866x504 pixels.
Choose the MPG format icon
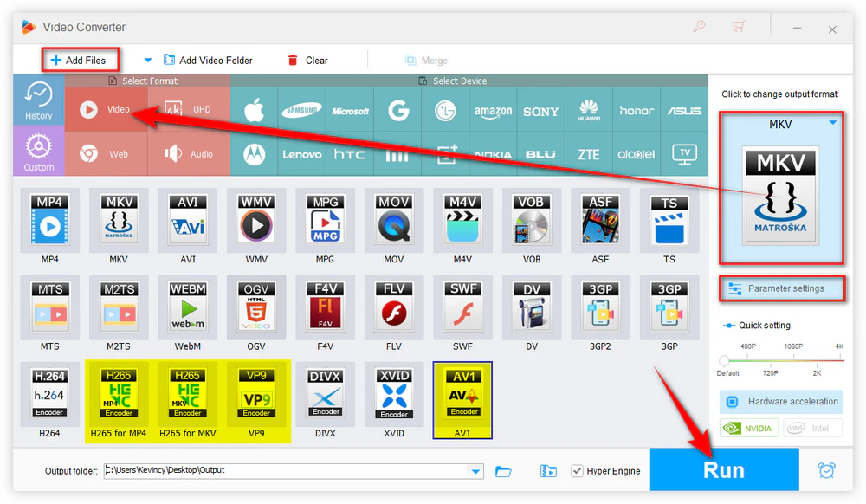tap(326, 220)
